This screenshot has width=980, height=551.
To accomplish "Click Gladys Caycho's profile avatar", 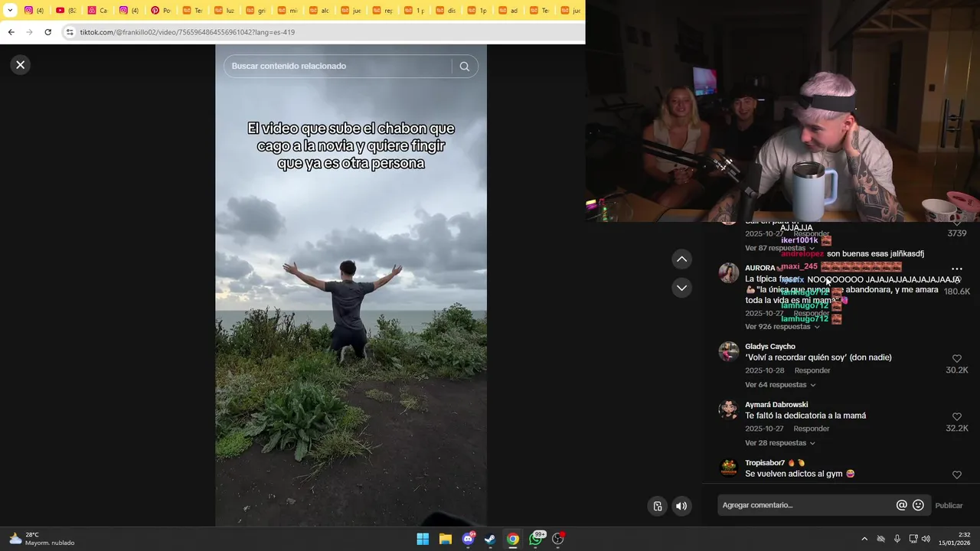I will click(x=728, y=351).
